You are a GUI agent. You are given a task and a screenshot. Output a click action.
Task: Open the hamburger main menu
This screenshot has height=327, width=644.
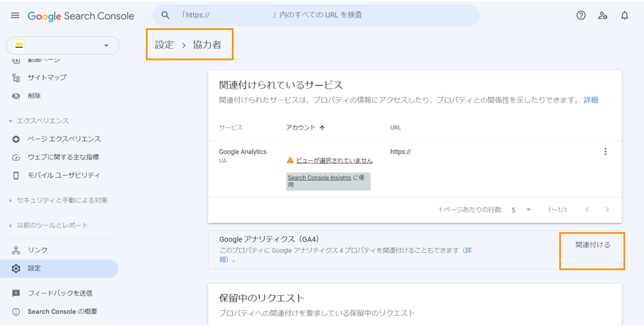pyautogui.click(x=15, y=16)
